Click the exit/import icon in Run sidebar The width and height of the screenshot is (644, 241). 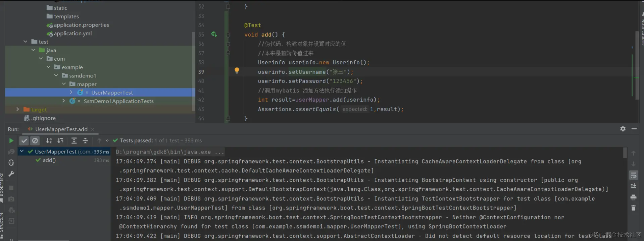click(11, 221)
